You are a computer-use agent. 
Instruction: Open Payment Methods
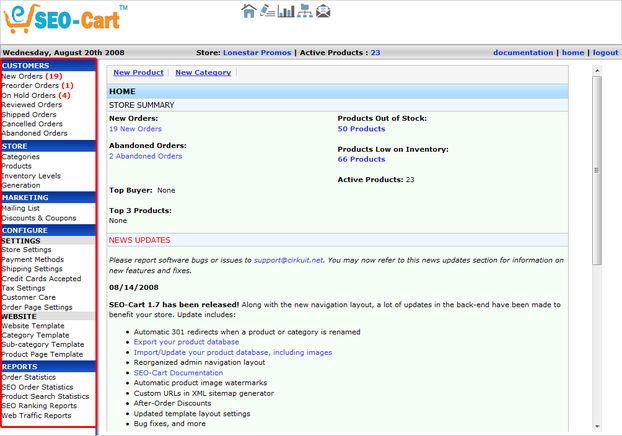click(x=33, y=259)
